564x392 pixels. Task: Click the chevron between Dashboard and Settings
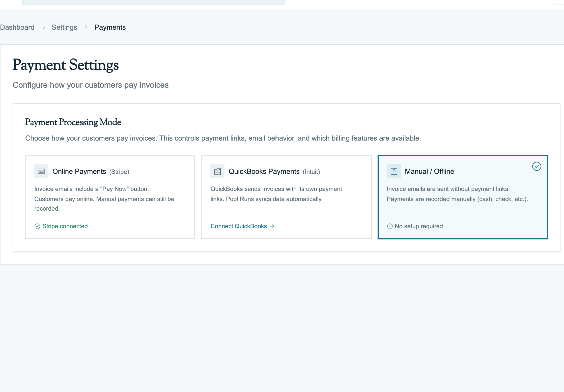coord(43,27)
